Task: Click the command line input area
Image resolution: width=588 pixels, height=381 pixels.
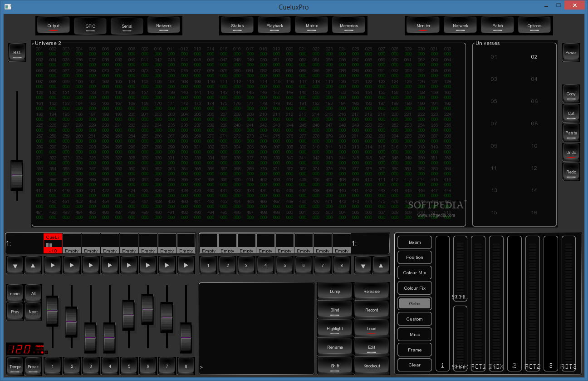Action: 257,328
